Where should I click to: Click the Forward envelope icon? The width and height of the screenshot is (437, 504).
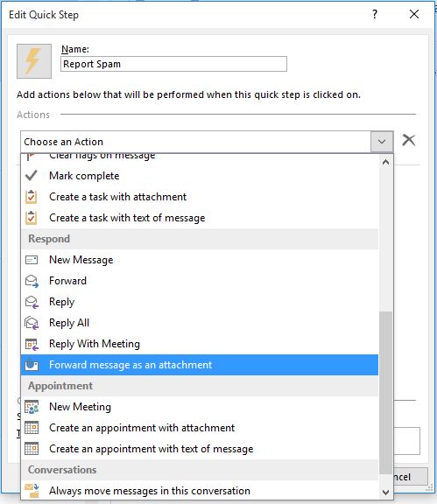(32, 281)
